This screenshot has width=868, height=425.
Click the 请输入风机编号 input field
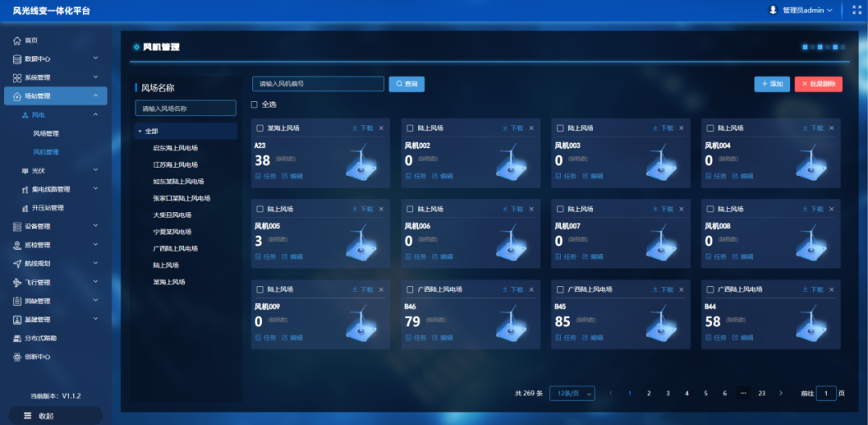pos(317,84)
